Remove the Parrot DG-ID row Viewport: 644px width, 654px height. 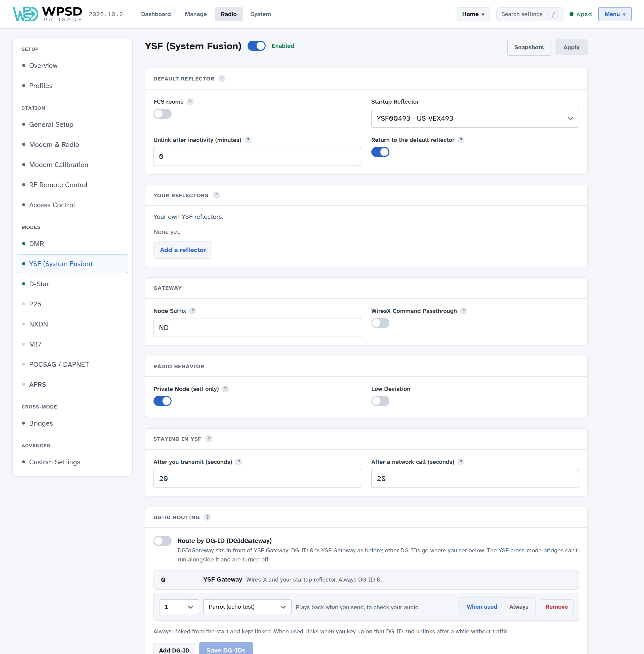tap(556, 607)
